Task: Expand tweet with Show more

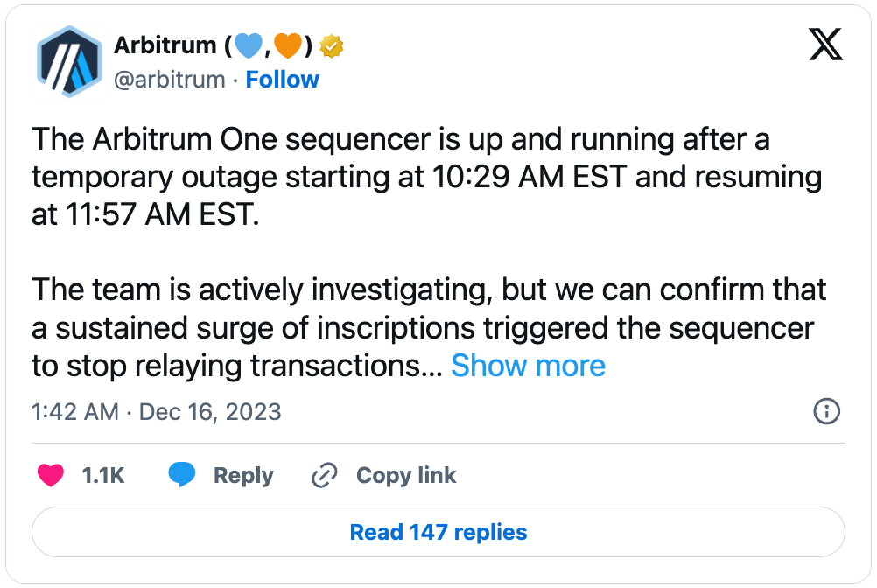Action: point(528,365)
